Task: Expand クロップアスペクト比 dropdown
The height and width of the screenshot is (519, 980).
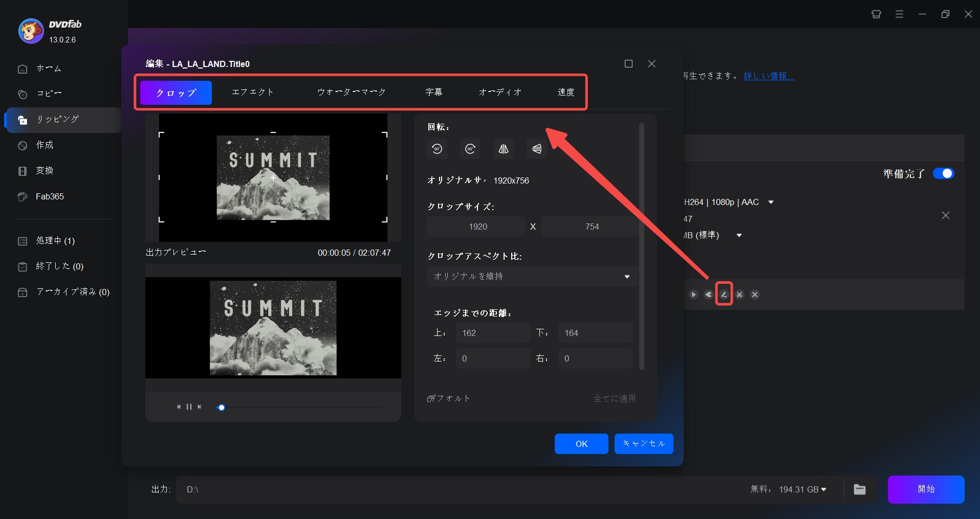Action: pyautogui.click(x=532, y=277)
